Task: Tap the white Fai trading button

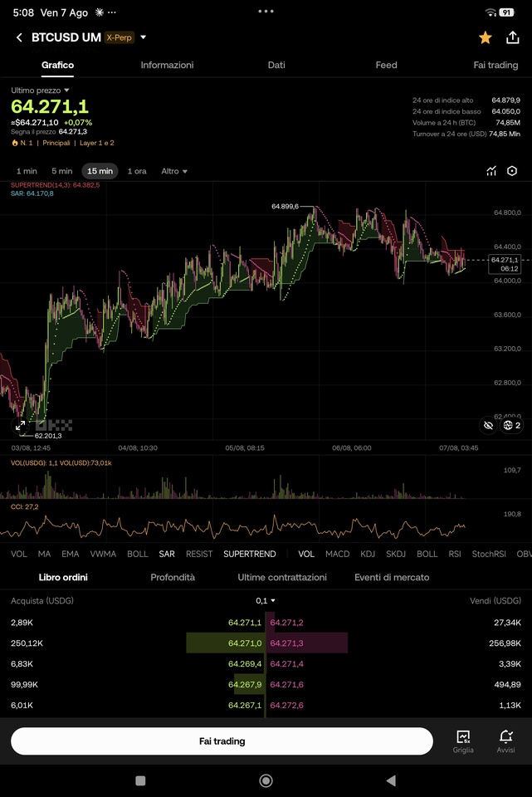Action: click(222, 741)
